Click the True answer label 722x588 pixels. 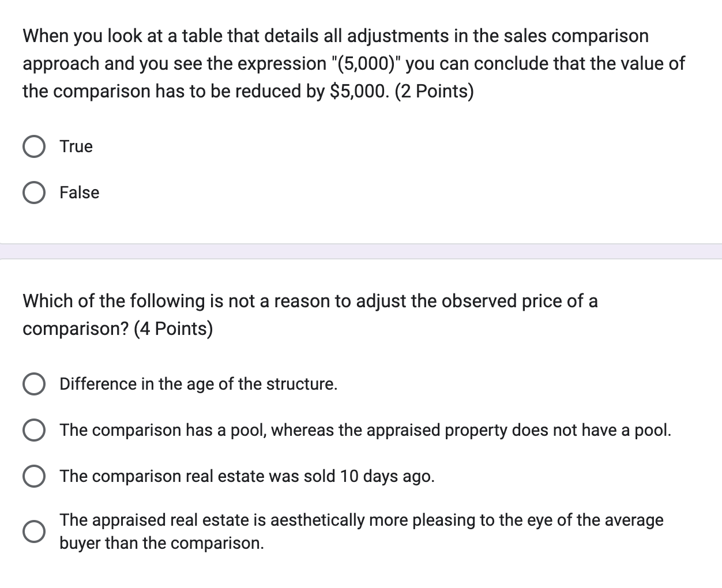point(76,146)
